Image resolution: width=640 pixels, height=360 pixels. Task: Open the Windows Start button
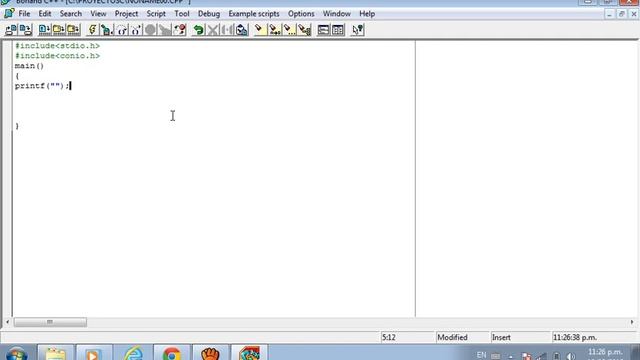pyautogui.click(x=17, y=353)
